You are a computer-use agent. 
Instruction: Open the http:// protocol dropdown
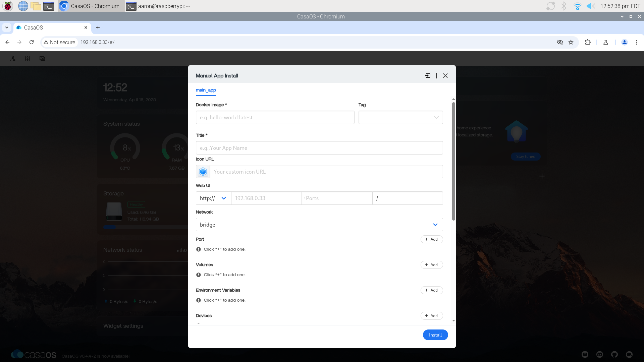click(x=213, y=198)
